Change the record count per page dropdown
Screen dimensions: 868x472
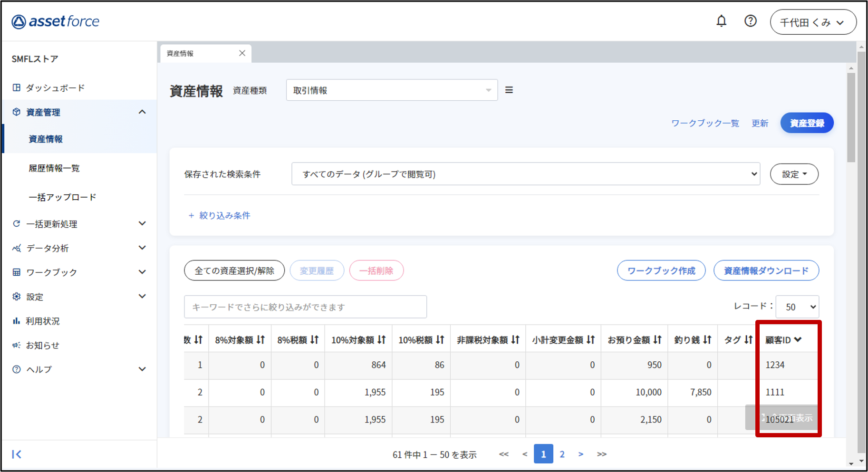[x=797, y=307]
